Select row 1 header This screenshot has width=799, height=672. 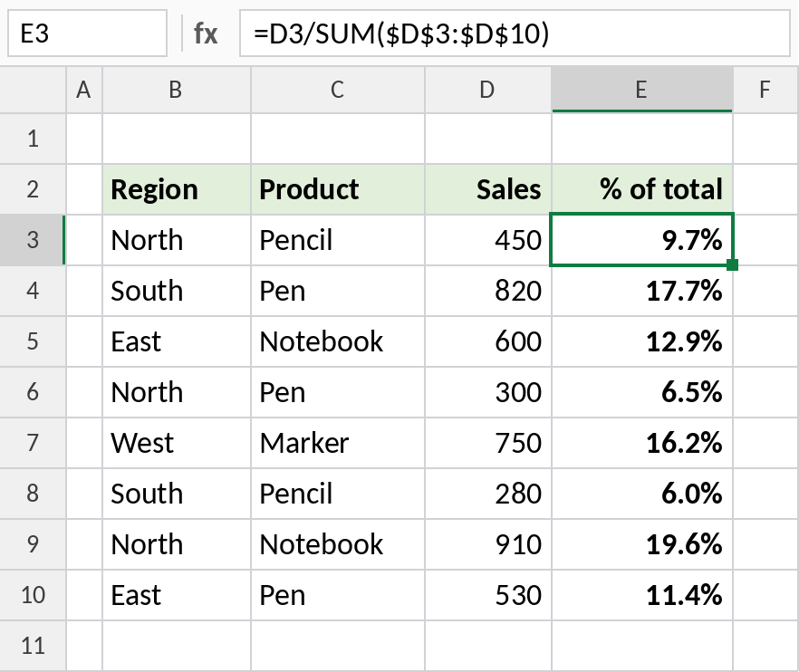point(33,139)
